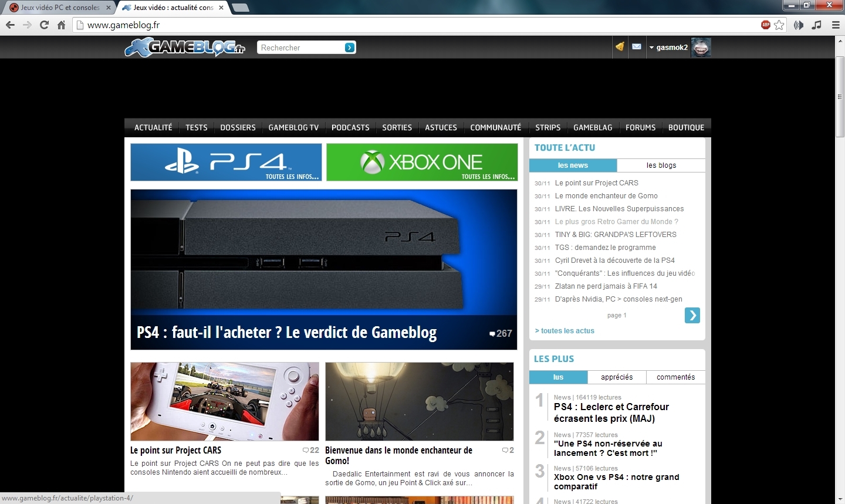This screenshot has width=845, height=504.
Task: Open news 'Zlatan ne perd jamais à FIFA 14'
Action: tap(606, 286)
